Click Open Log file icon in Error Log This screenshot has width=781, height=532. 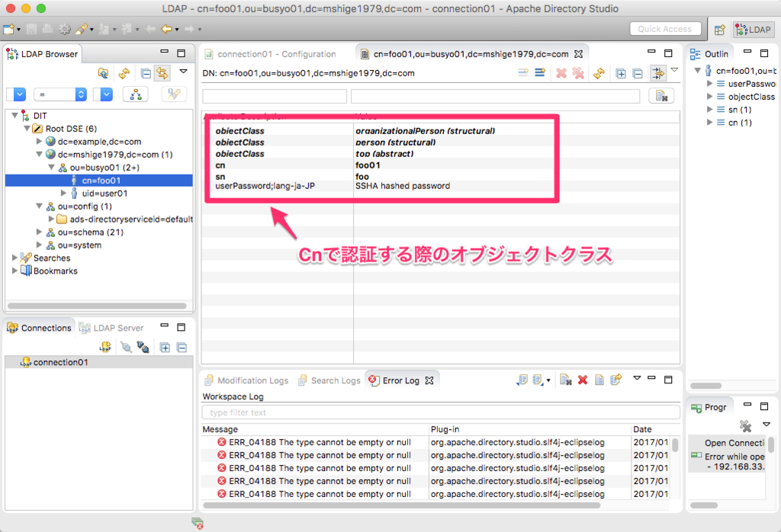point(599,380)
